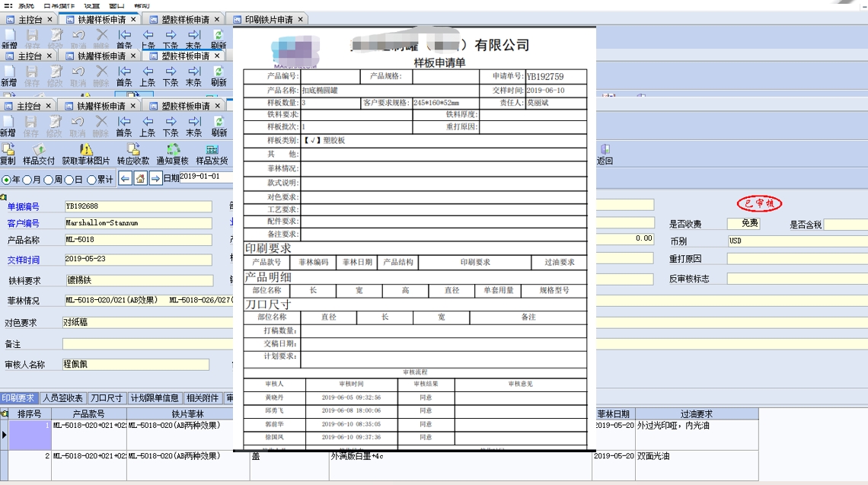The width and height of the screenshot is (868, 485).
Task: Open the 计划跟单信息 detail tab
Action: pos(155,398)
